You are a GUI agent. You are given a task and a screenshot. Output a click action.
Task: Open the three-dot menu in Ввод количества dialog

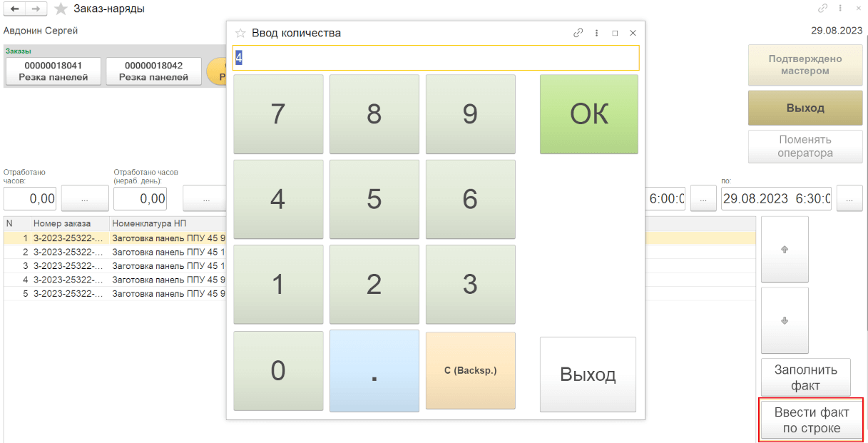tap(596, 33)
